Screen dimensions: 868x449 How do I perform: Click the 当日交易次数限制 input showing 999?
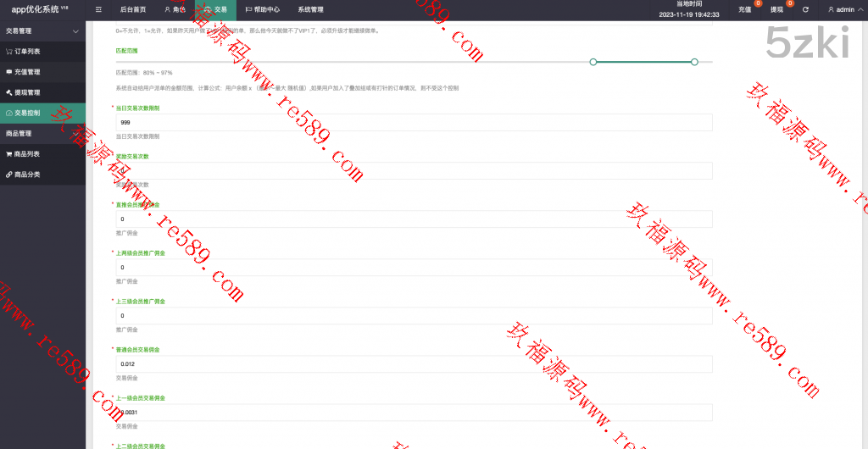pyautogui.click(x=414, y=123)
